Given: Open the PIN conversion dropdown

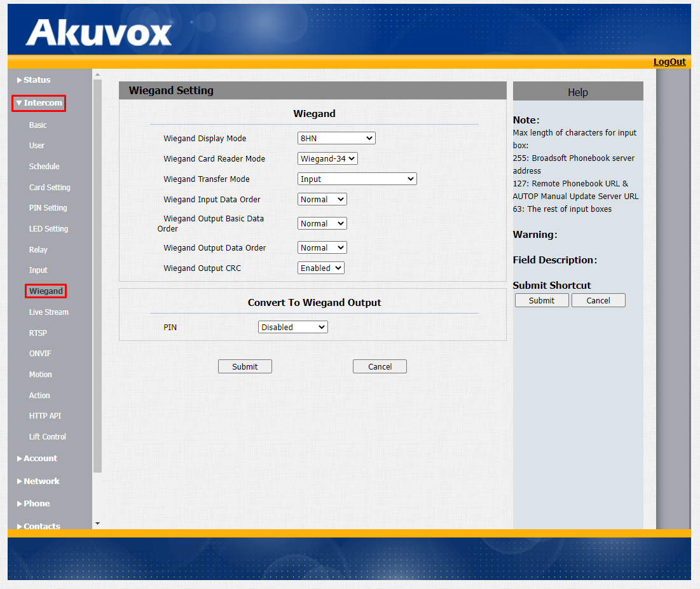Looking at the screenshot, I should [292, 327].
